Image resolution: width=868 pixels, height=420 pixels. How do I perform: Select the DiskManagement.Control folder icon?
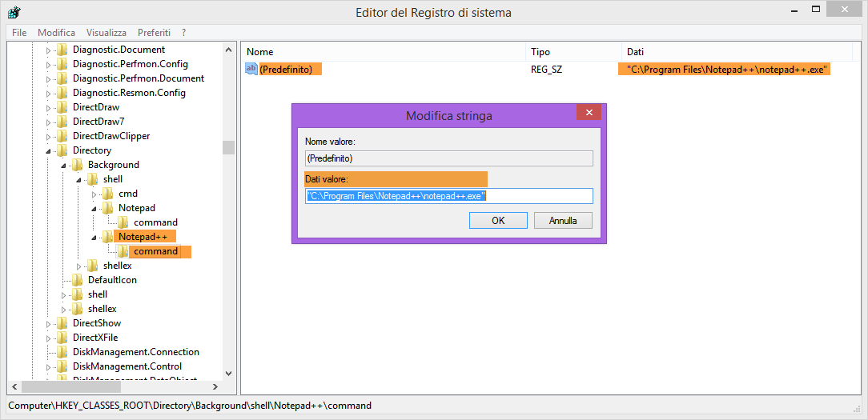tap(62, 366)
